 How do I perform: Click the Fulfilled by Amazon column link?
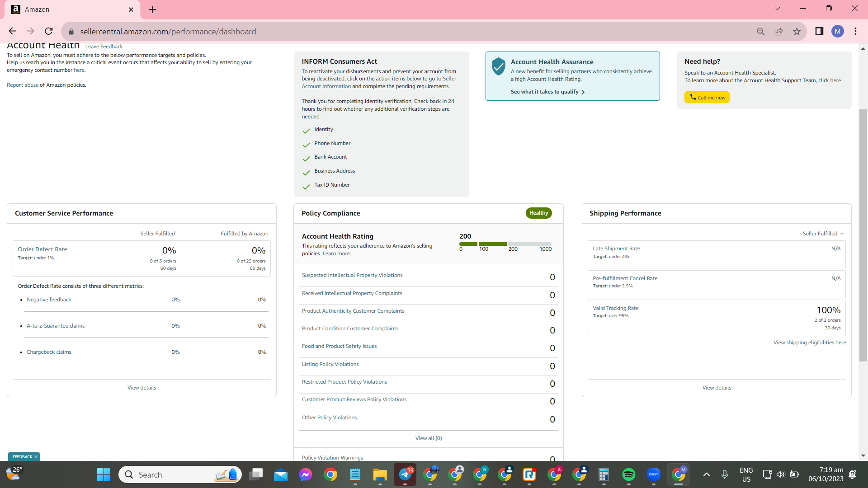(x=245, y=234)
